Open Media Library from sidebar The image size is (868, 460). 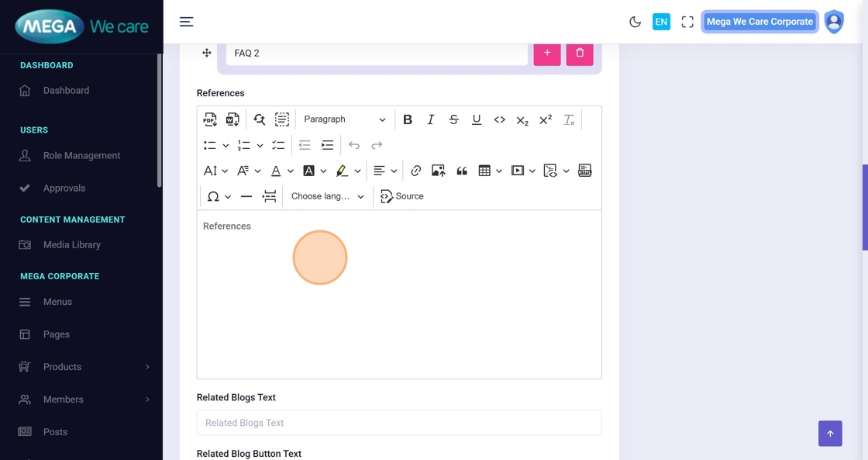point(72,244)
